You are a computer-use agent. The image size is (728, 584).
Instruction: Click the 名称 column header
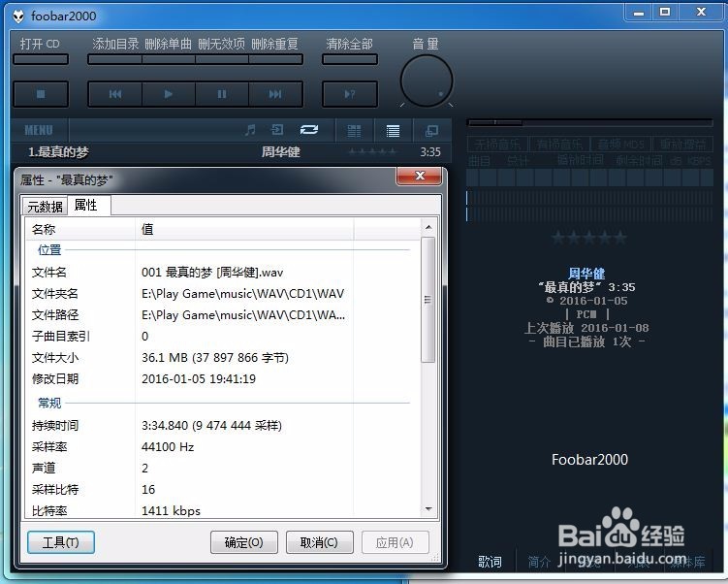[80, 229]
